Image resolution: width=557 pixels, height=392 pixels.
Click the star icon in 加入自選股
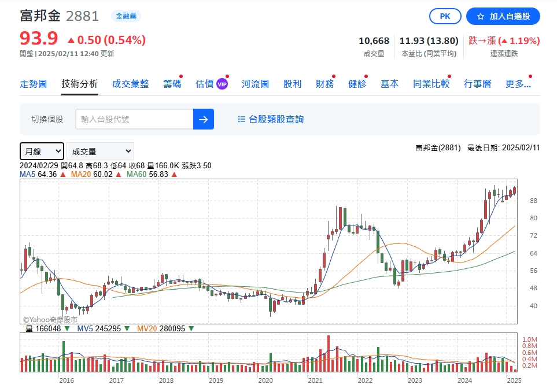coord(480,16)
